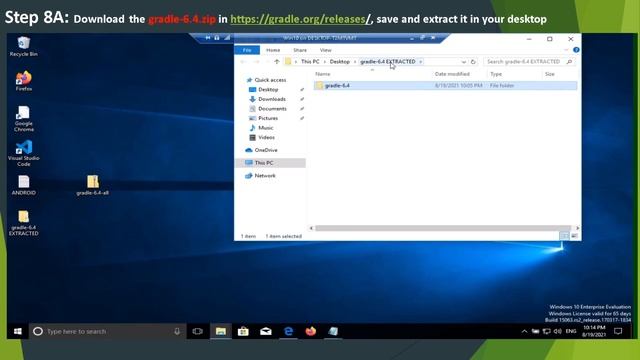Select the Visual Studio Code desktop shortcut

click(24, 153)
